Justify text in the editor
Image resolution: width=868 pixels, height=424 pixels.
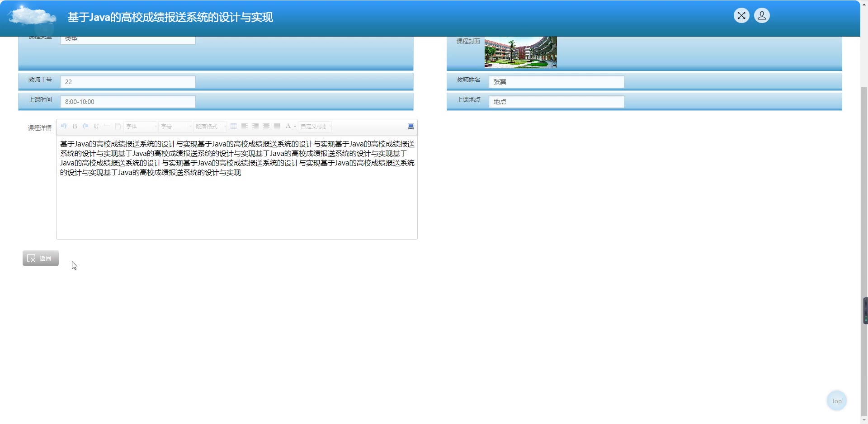[x=277, y=127]
